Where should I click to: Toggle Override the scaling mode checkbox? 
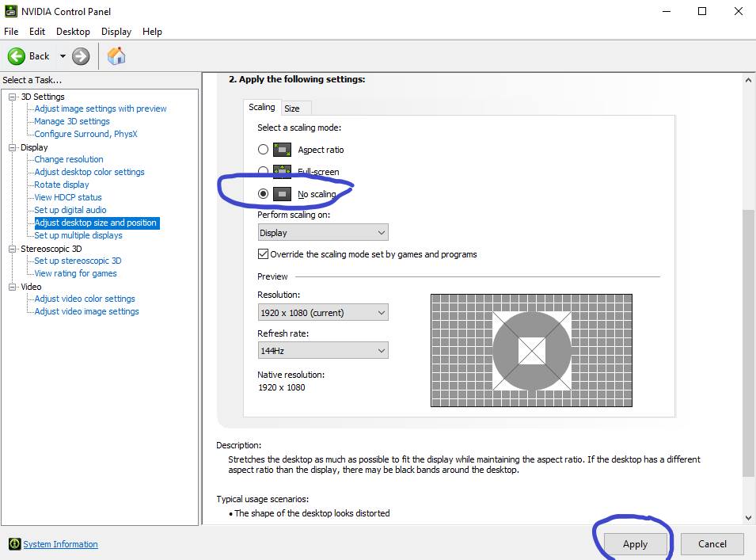pos(263,254)
